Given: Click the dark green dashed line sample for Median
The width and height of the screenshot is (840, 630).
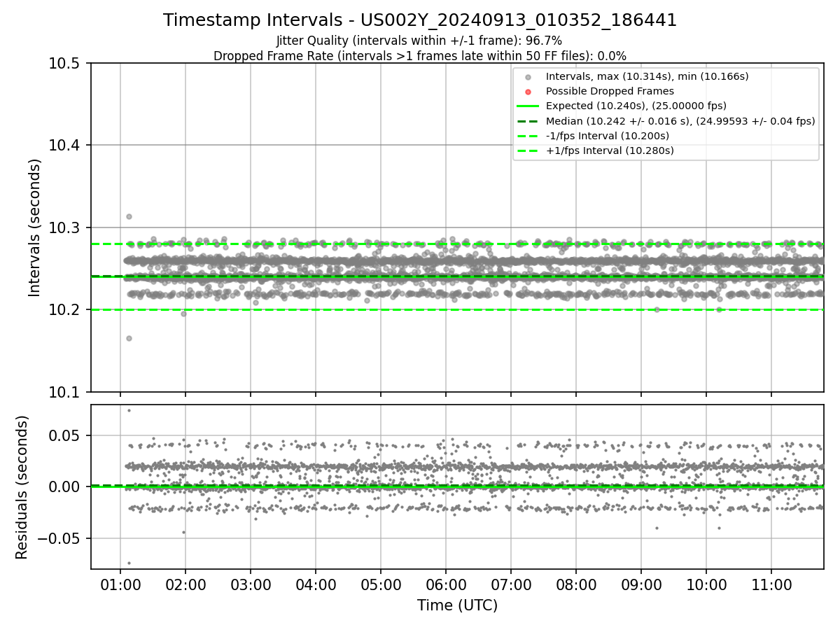Looking at the screenshot, I should coord(528,121).
